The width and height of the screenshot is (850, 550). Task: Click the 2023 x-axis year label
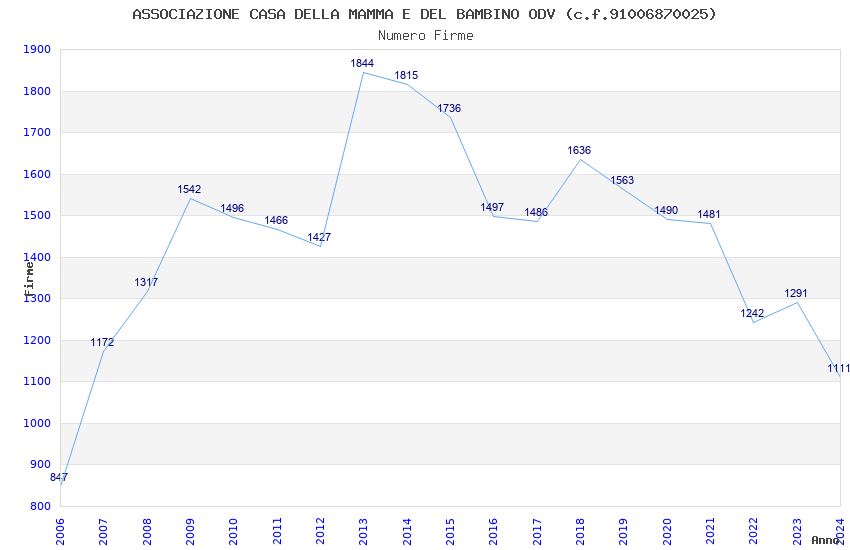(797, 532)
